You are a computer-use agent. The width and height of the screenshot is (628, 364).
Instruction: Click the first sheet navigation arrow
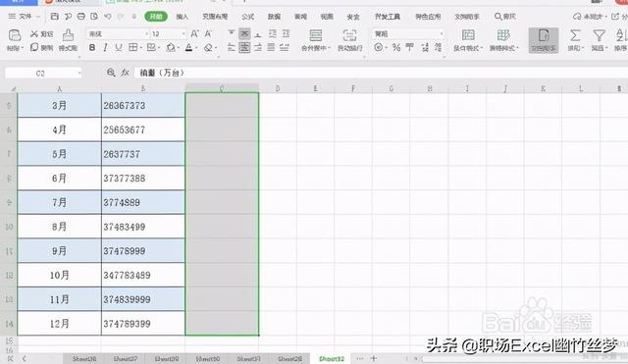[11, 358]
